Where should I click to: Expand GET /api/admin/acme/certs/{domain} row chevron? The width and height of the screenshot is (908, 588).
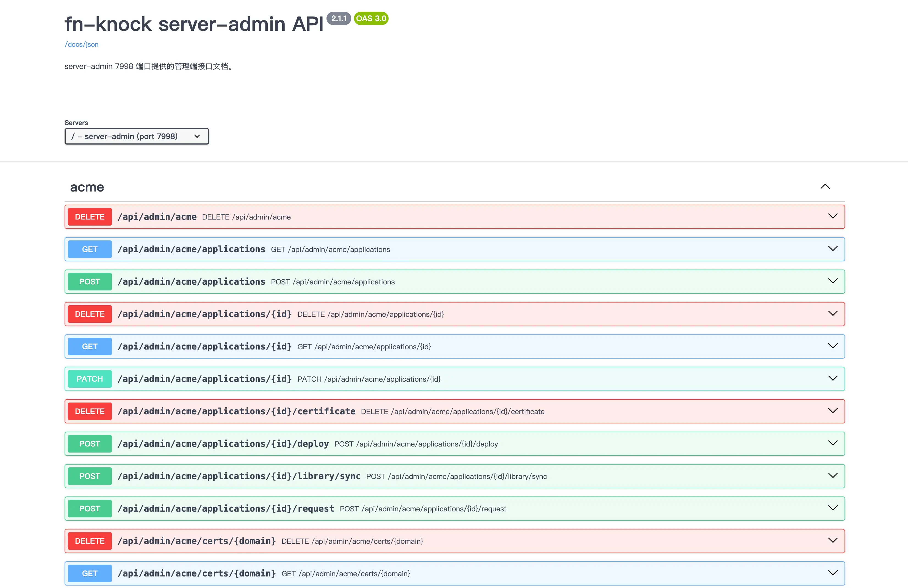coord(833,573)
